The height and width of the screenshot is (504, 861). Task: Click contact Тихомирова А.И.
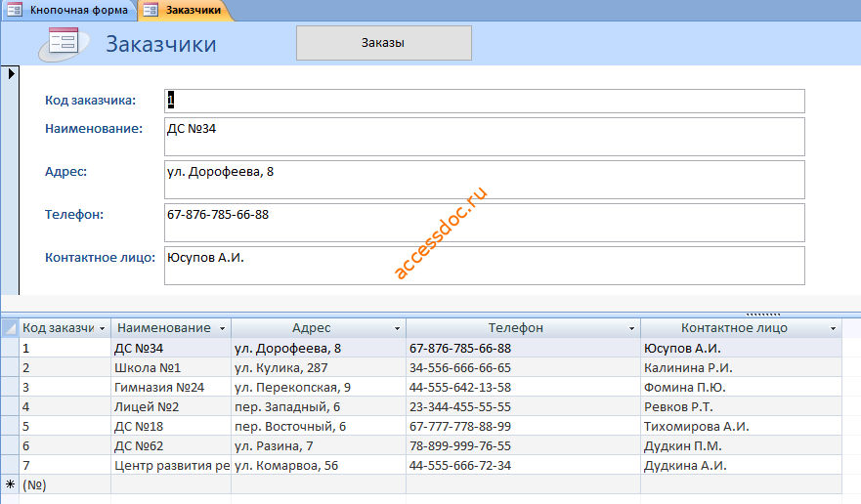tap(742, 427)
